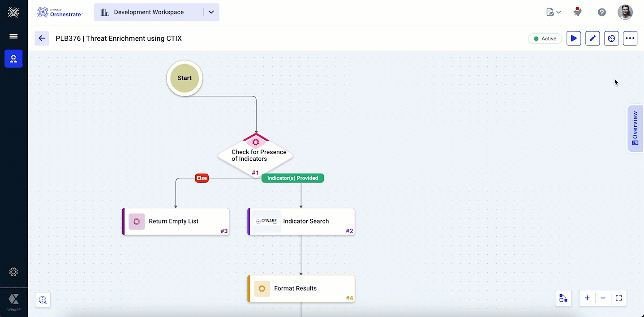This screenshot has width=644, height=317.
Task: Open the run history clock icon
Action: (x=611, y=39)
